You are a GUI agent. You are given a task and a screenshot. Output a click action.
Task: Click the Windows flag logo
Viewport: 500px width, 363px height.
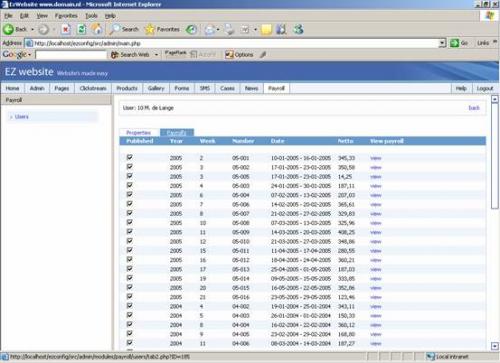489,16
